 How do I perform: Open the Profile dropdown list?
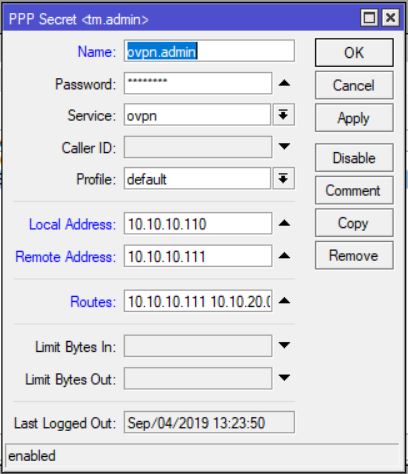tap(283, 178)
